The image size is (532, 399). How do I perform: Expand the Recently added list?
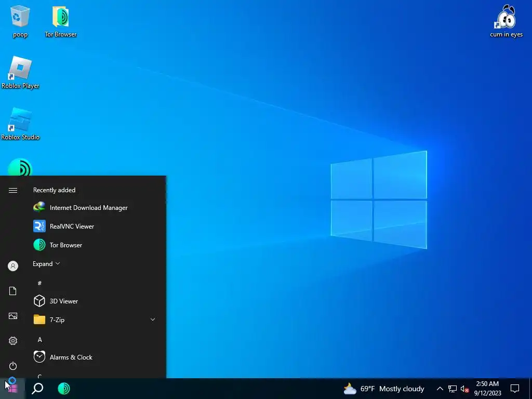pos(46,263)
